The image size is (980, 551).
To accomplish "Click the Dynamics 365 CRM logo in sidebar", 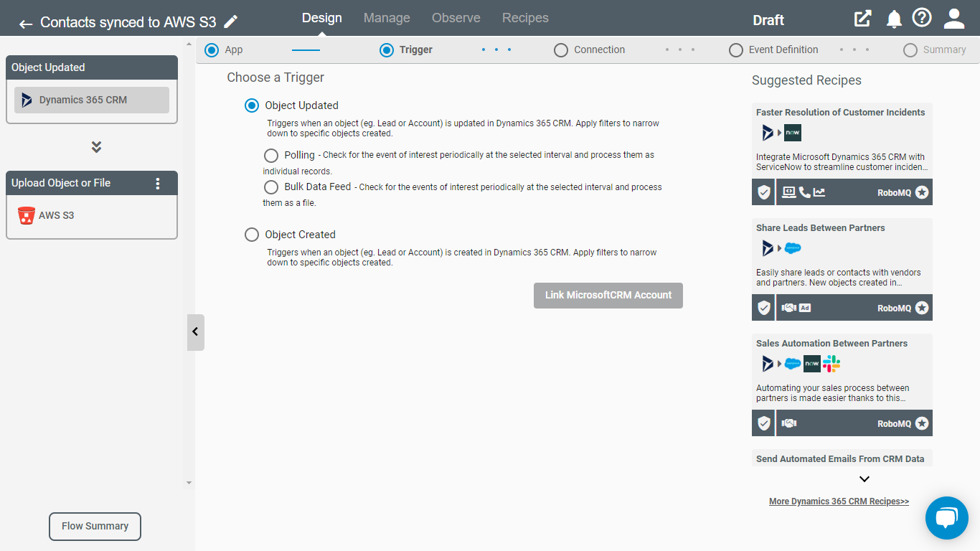I will 27,100.
